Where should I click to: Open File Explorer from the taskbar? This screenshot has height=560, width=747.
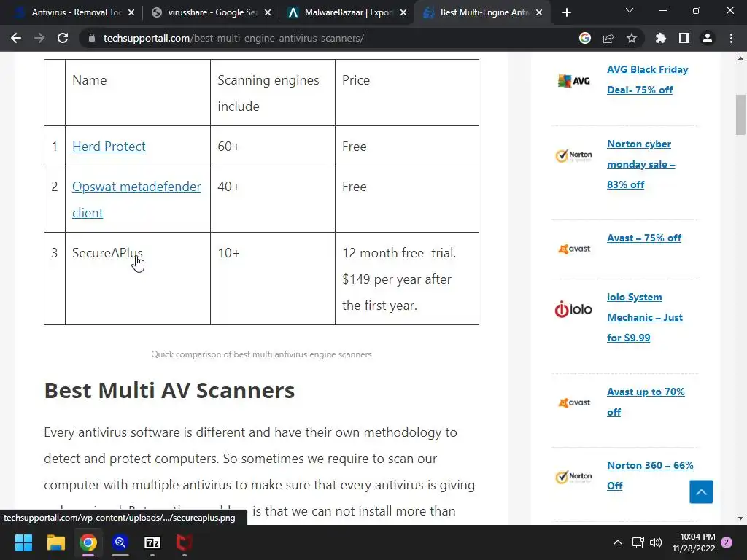coord(55,542)
